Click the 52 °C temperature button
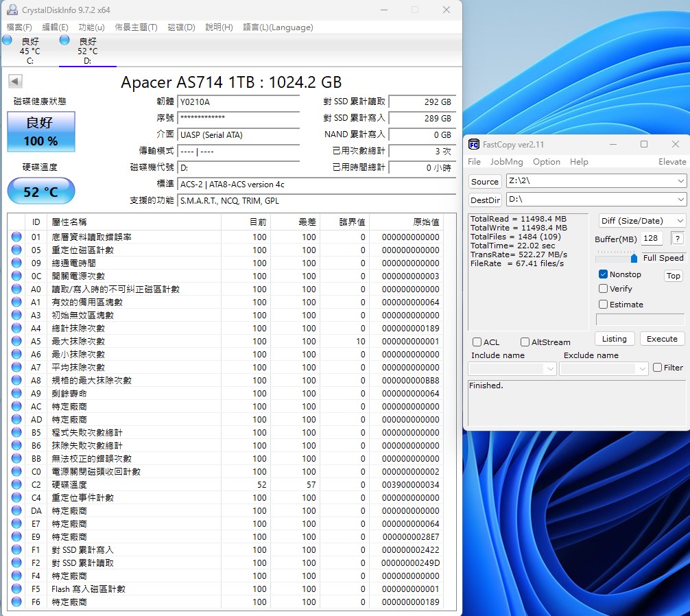 (x=41, y=191)
